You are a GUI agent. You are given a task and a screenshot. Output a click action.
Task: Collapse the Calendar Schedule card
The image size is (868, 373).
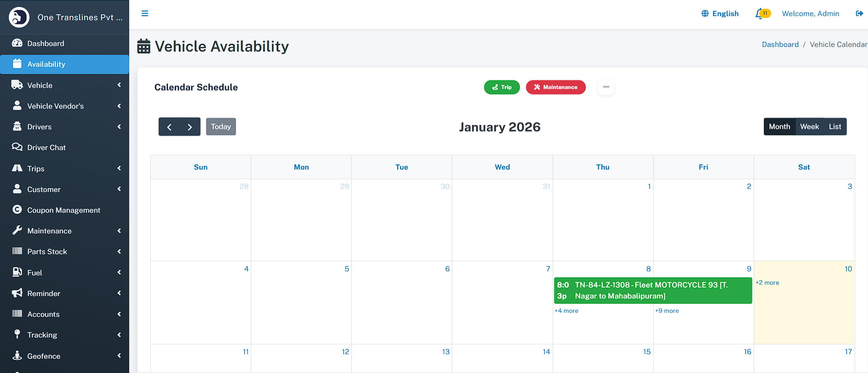tap(606, 87)
